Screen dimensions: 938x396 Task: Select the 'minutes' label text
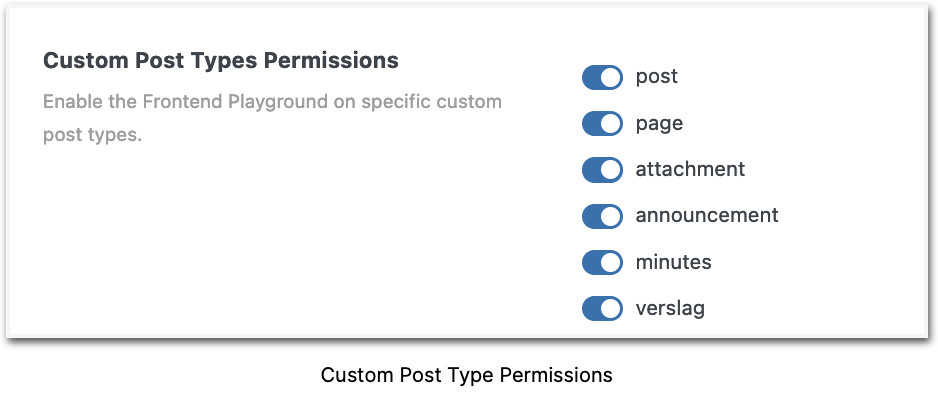[x=673, y=262]
